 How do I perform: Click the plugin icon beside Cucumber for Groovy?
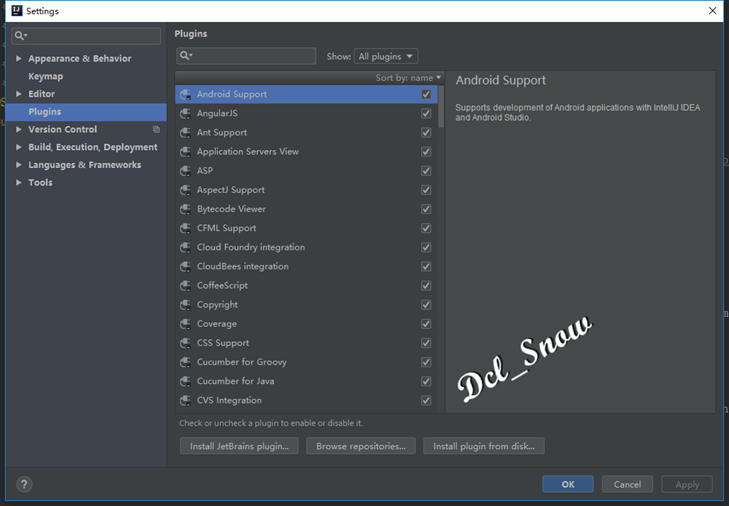click(185, 362)
